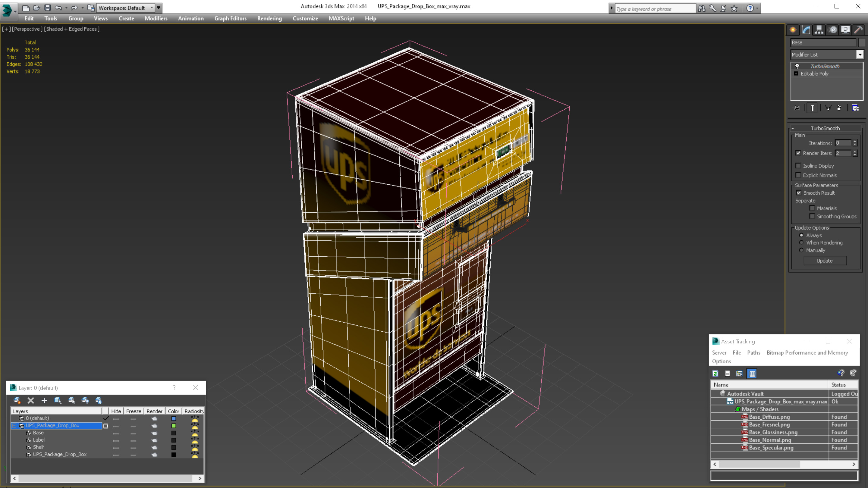Select the Manually update radio button

pyautogui.click(x=802, y=250)
